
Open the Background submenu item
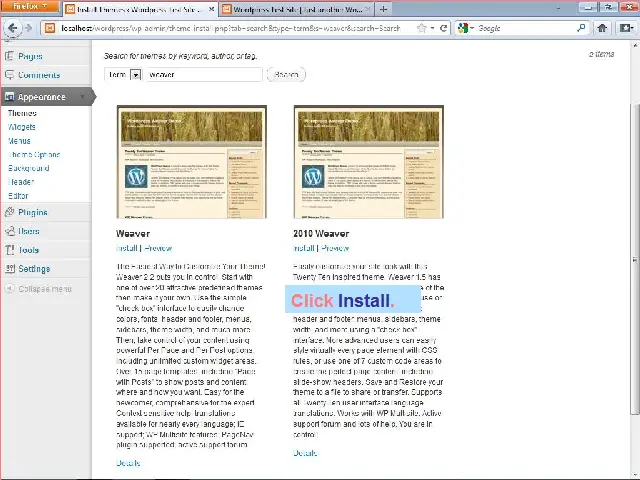[x=29, y=168]
